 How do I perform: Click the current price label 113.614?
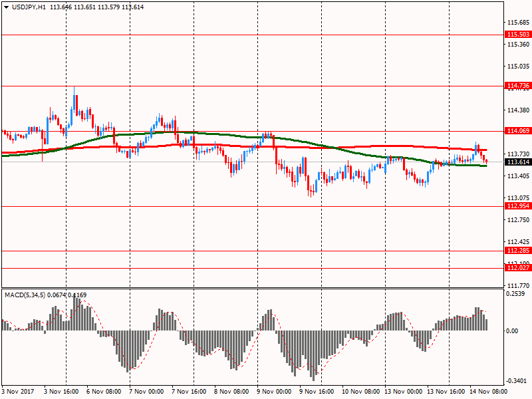[x=518, y=162]
